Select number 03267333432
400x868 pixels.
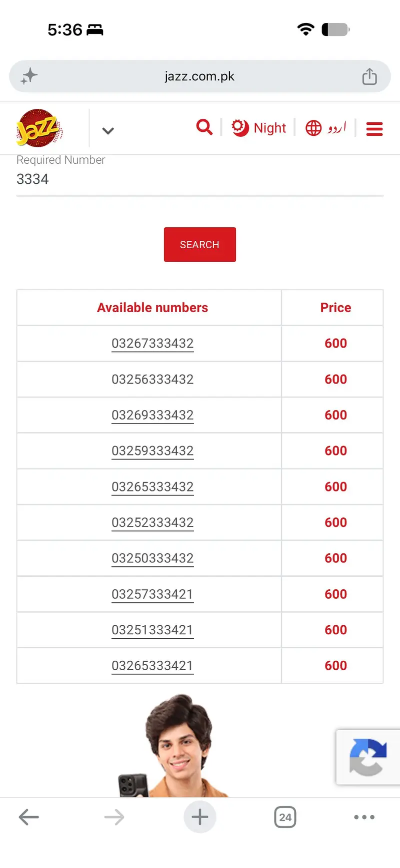[x=152, y=344]
